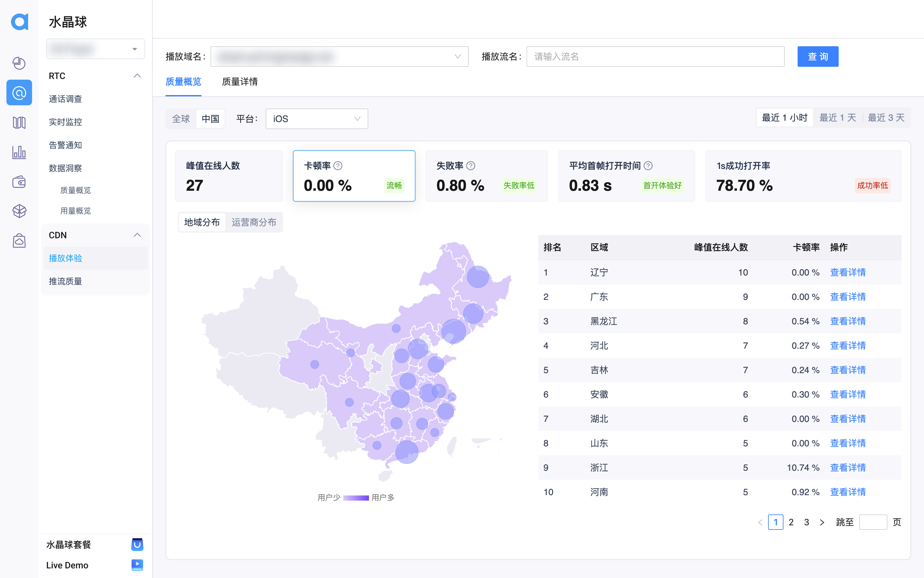This screenshot has height=578, width=924.
Task: Open the 平台 iOS dropdown
Action: (x=317, y=119)
